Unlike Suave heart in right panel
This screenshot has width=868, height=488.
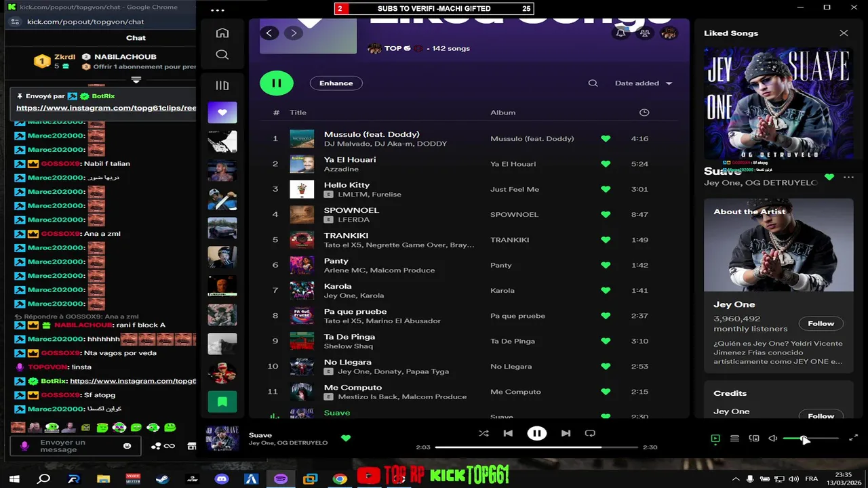point(829,177)
